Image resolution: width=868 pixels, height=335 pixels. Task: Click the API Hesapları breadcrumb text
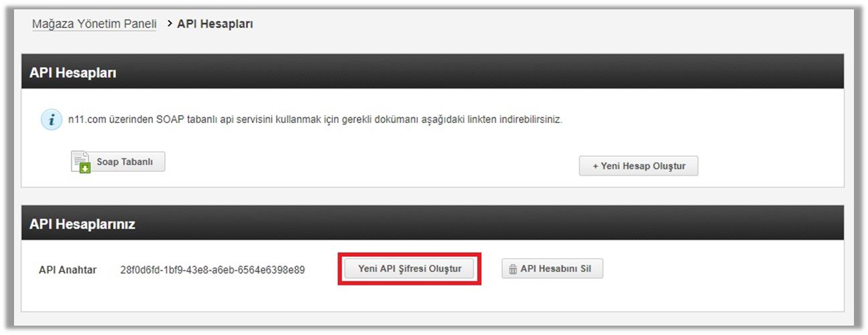click(x=214, y=24)
